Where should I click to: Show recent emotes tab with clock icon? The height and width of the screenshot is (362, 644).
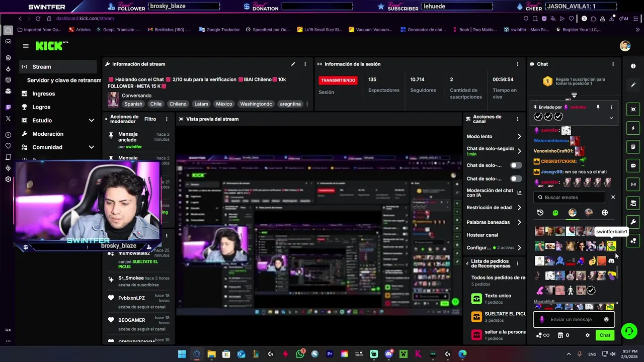click(540, 213)
